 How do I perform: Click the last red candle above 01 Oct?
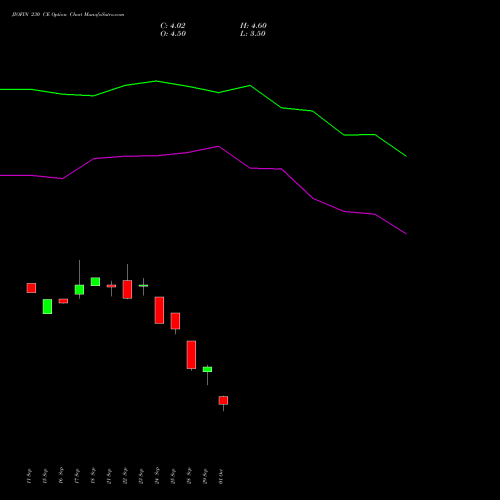[223, 400]
